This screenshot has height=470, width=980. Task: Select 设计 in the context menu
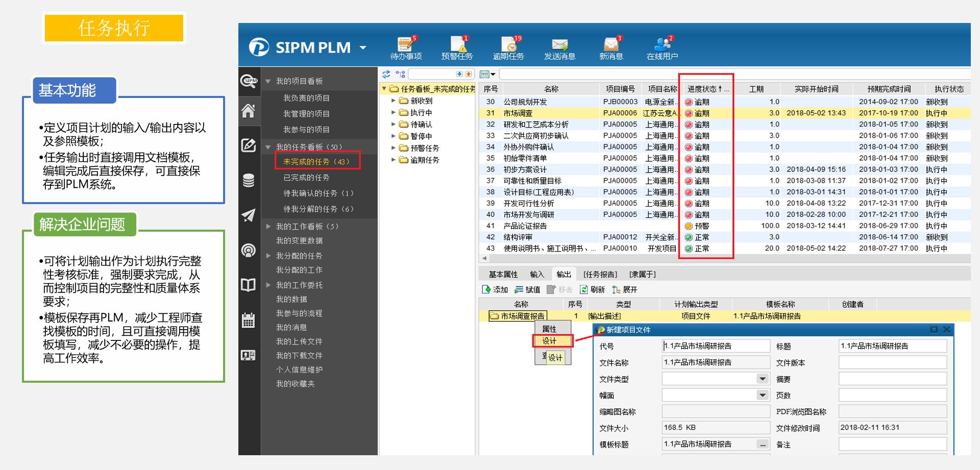point(550,341)
